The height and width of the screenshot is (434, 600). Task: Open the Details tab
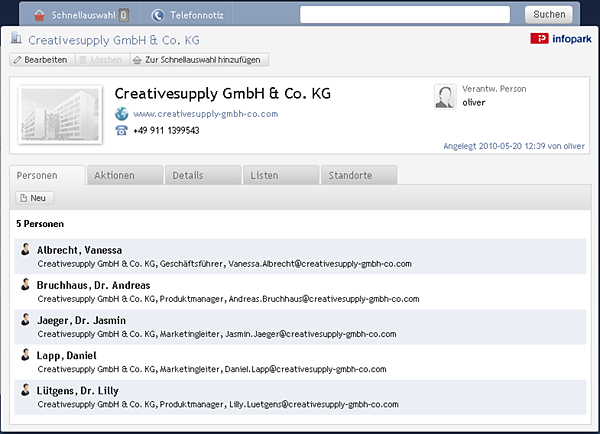point(203,175)
